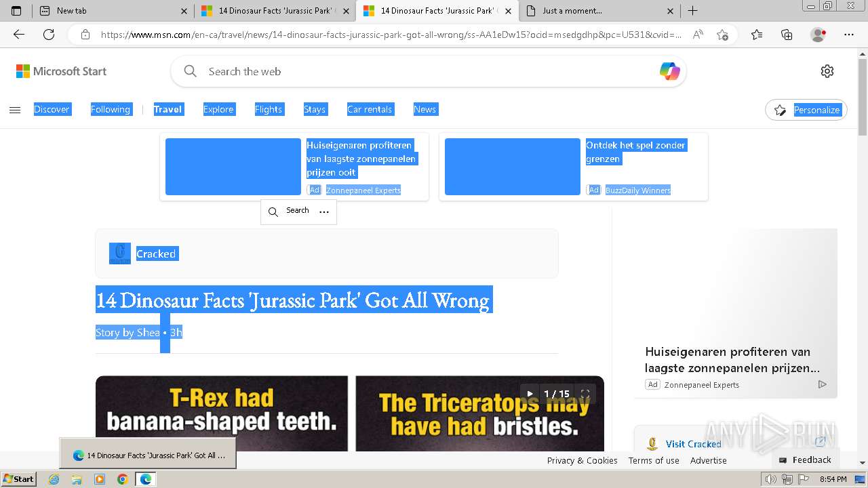Click the Personalize button
Screen dimensions: 868x488
click(x=806, y=110)
